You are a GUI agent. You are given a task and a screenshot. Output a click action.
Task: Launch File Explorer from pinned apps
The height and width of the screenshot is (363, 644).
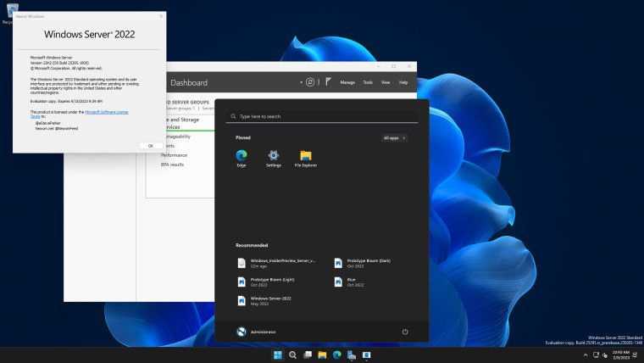pyautogui.click(x=305, y=159)
